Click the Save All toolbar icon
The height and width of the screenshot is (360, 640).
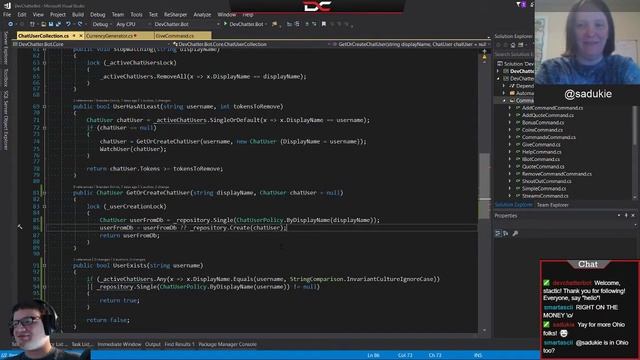coord(58,24)
